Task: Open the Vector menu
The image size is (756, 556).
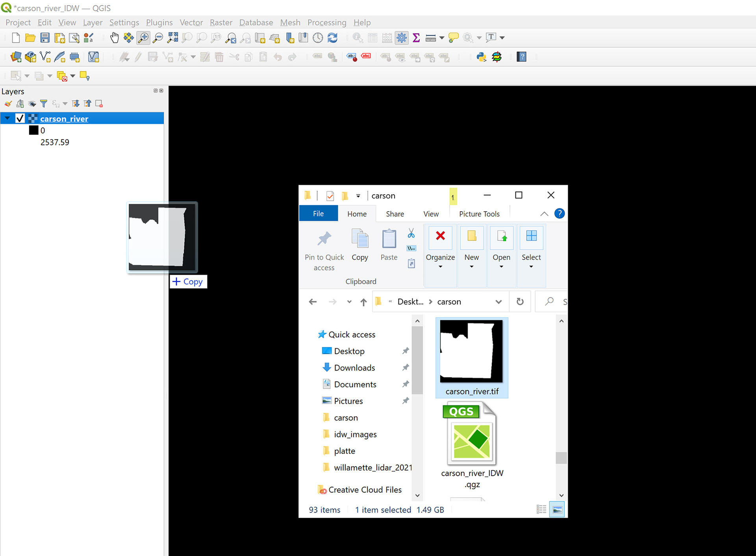Action: (x=191, y=22)
